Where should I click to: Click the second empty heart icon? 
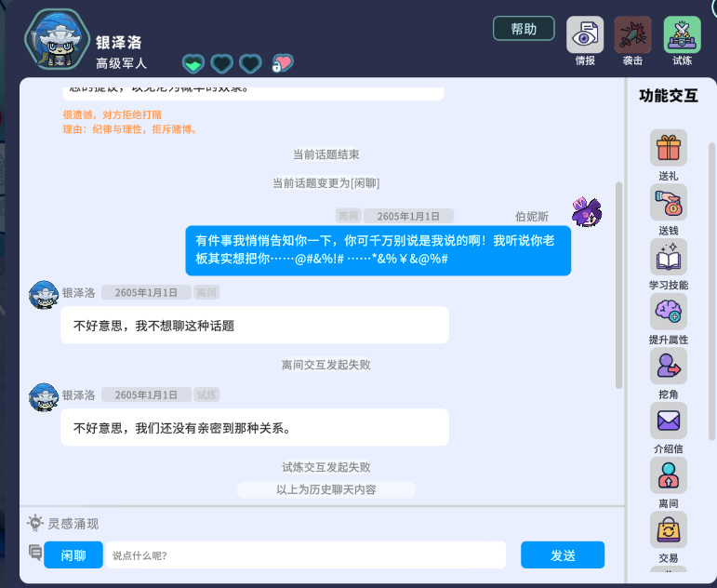pos(221,63)
